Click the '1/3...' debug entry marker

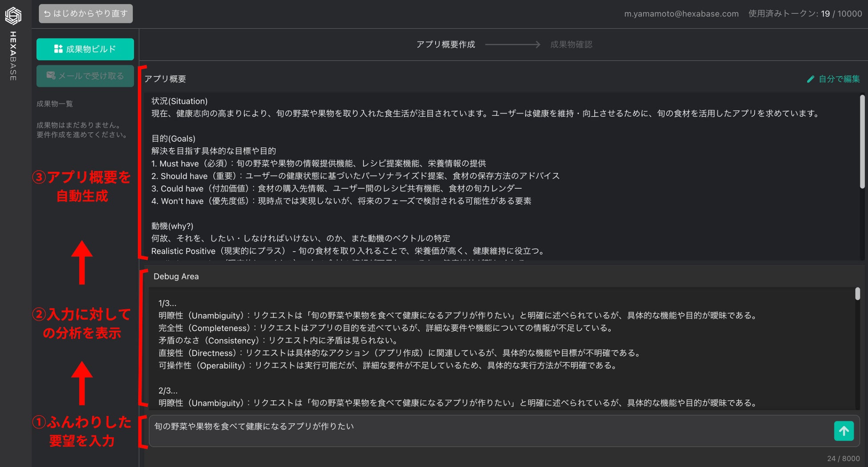[167, 303]
